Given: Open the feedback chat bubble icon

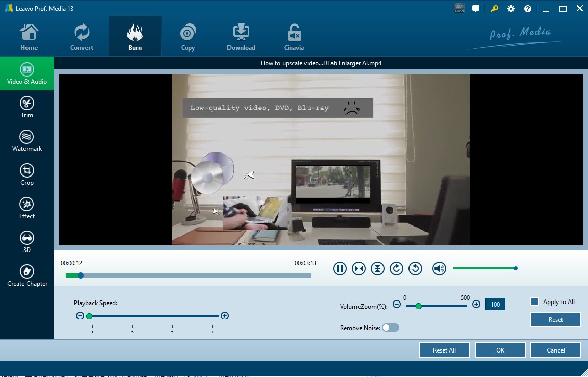Looking at the screenshot, I should [x=476, y=9].
